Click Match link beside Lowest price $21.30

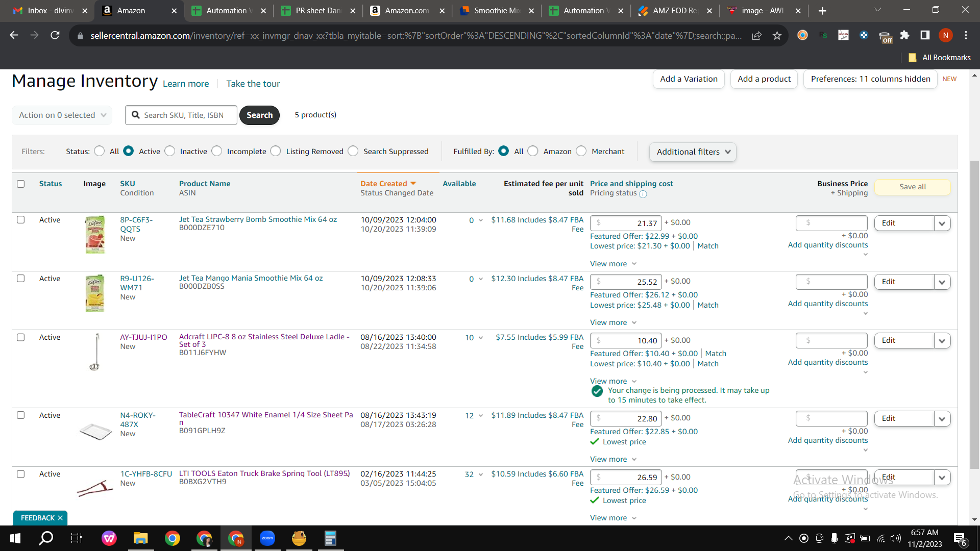click(708, 246)
